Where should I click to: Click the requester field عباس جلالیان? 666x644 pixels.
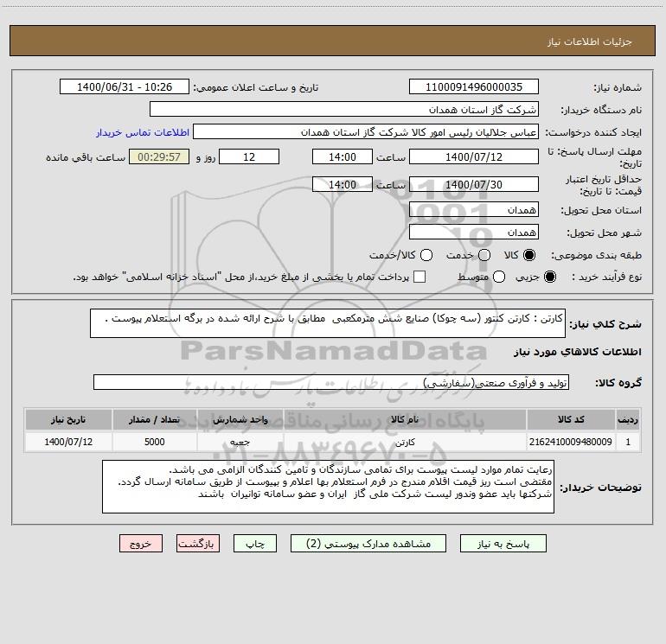[x=366, y=131]
